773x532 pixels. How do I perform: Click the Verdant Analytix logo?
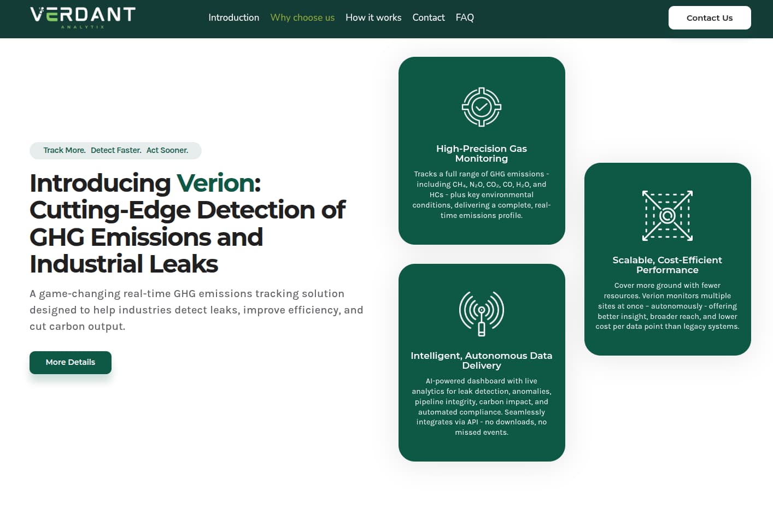83,17
